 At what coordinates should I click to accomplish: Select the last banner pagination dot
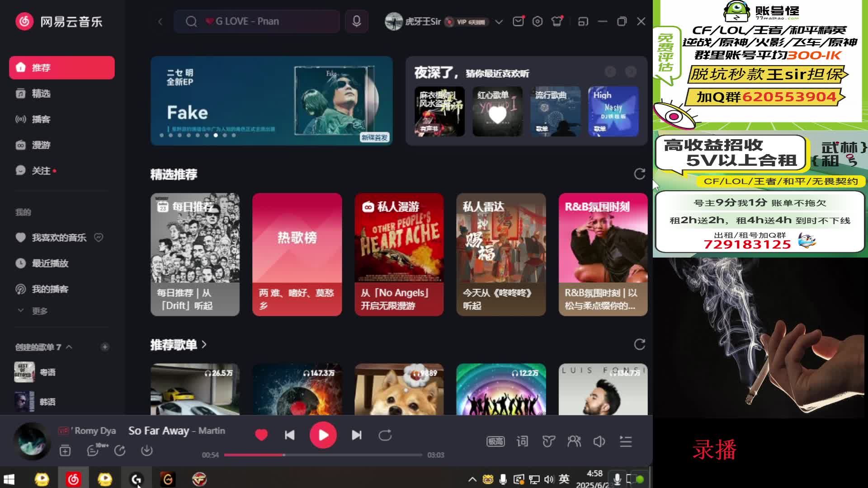[x=234, y=135]
